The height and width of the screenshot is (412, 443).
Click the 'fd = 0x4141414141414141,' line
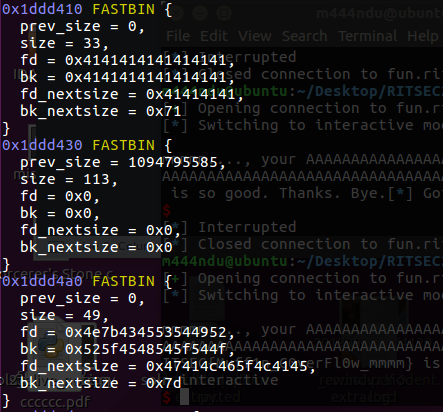coord(127,60)
